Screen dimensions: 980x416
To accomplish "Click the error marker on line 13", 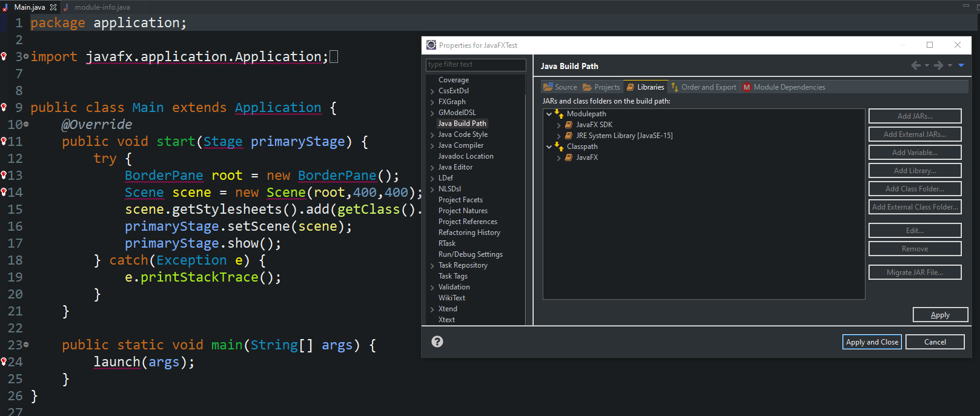I will click(4, 175).
